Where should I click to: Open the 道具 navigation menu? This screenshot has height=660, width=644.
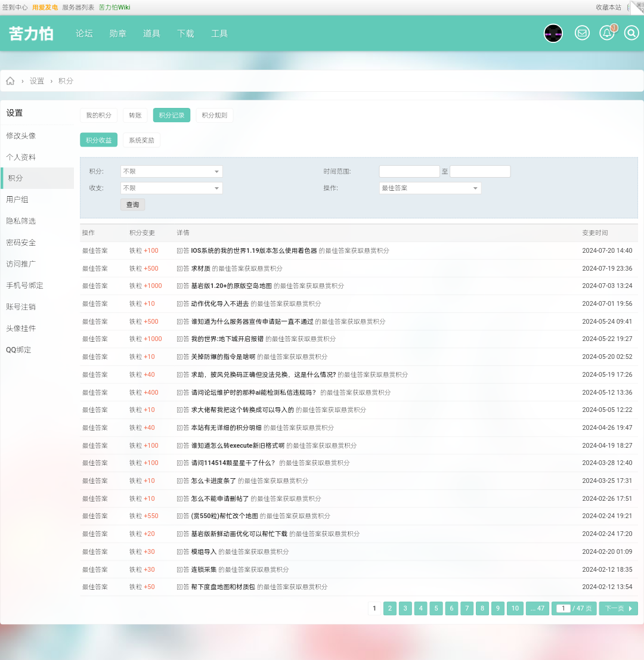tap(151, 33)
